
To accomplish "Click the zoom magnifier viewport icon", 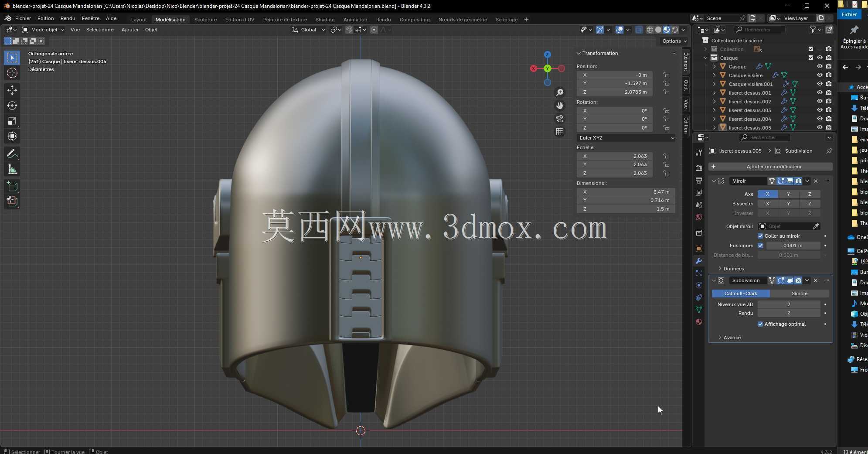I will point(560,92).
